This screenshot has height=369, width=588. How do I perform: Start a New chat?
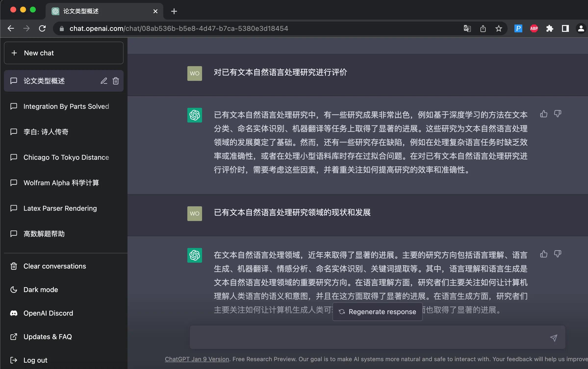(x=64, y=53)
